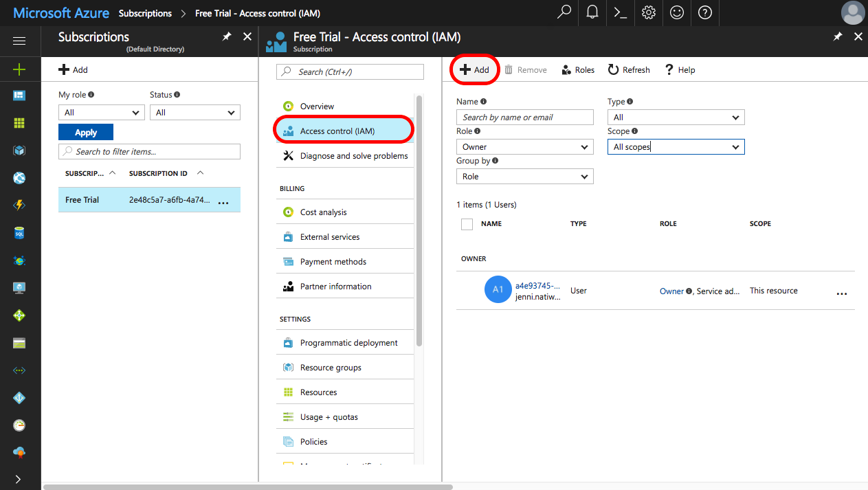Click Roles in the Access control toolbar
This screenshot has height=490, width=868.
(578, 70)
